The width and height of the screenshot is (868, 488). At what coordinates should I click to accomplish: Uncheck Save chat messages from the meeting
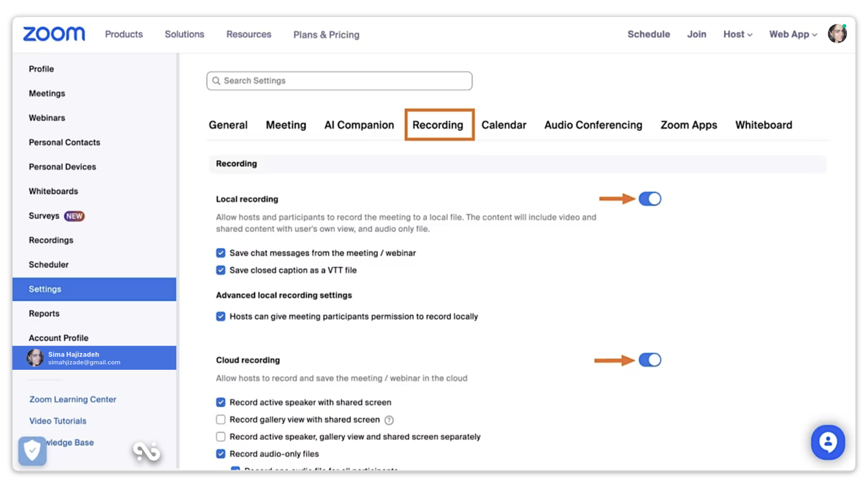pyautogui.click(x=221, y=253)
